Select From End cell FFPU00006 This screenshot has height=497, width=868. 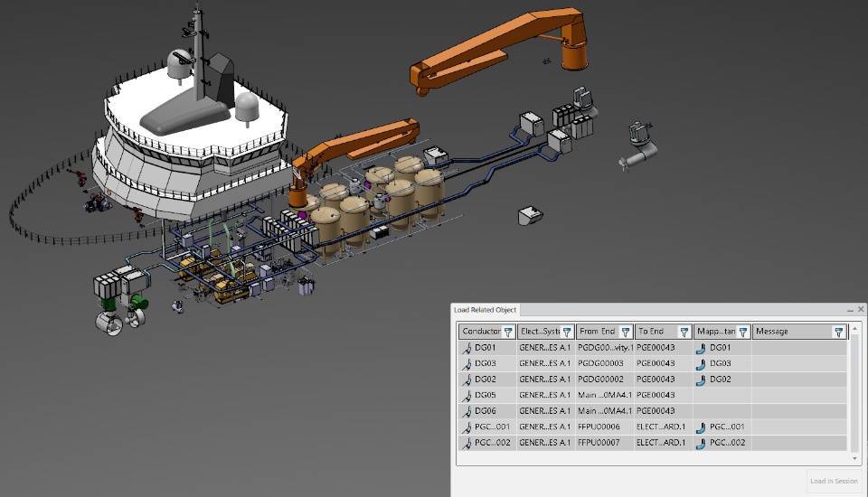click(599, 427)
